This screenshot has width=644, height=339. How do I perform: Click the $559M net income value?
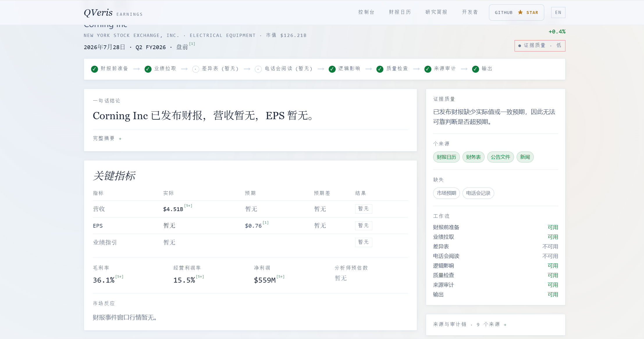click(265, 280)
